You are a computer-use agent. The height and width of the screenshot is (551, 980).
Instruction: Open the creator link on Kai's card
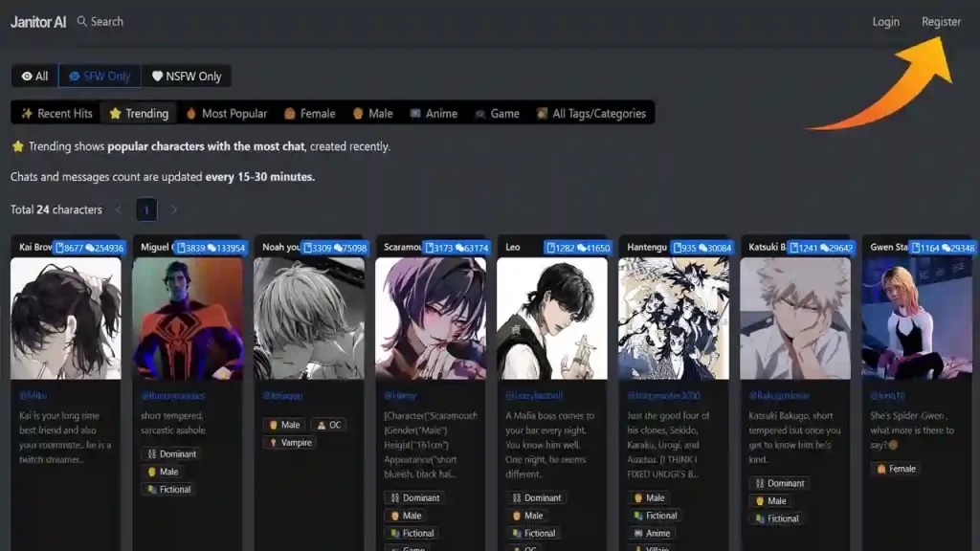coord(33,395)
